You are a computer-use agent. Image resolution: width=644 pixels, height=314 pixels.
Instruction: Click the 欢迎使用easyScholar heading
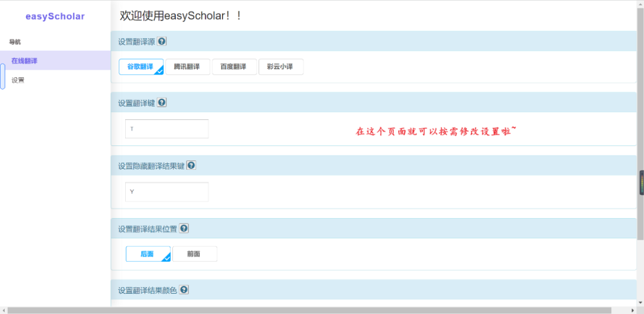click(181, 16)
